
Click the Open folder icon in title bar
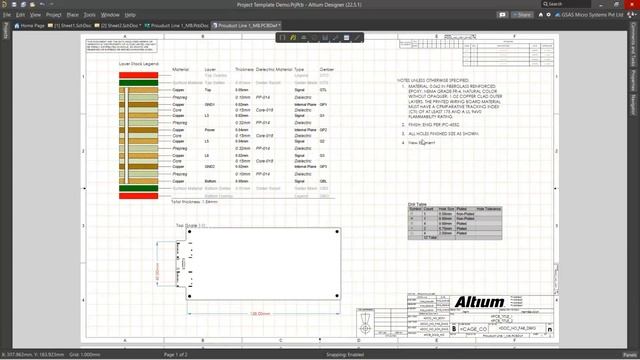[x=32, y=4]
